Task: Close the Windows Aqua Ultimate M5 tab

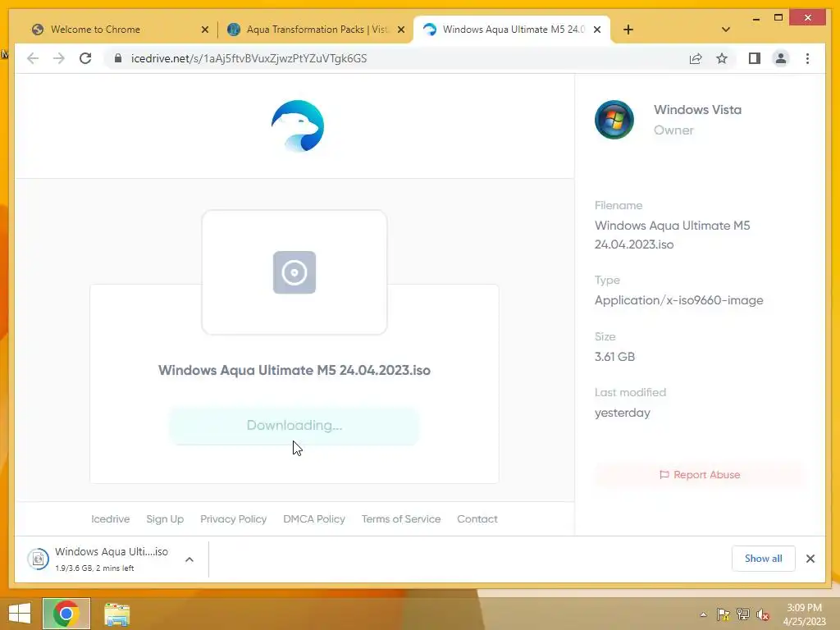Action: coord(597,30)
